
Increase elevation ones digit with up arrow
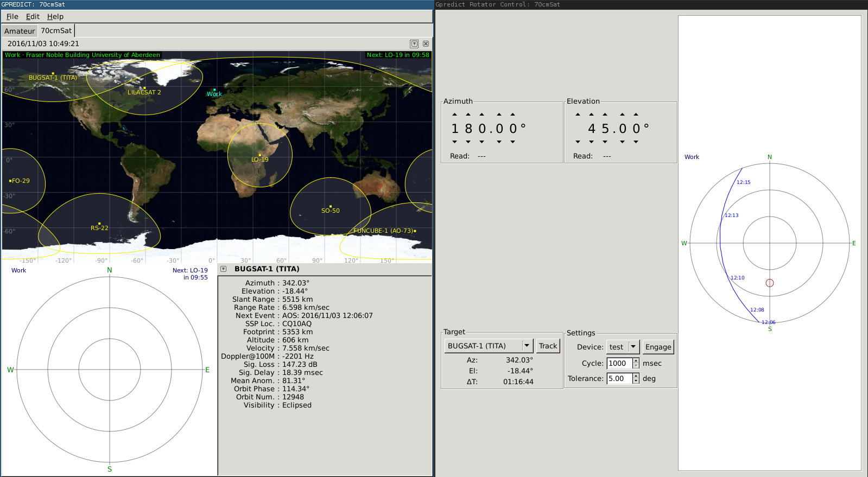point(605,115)
